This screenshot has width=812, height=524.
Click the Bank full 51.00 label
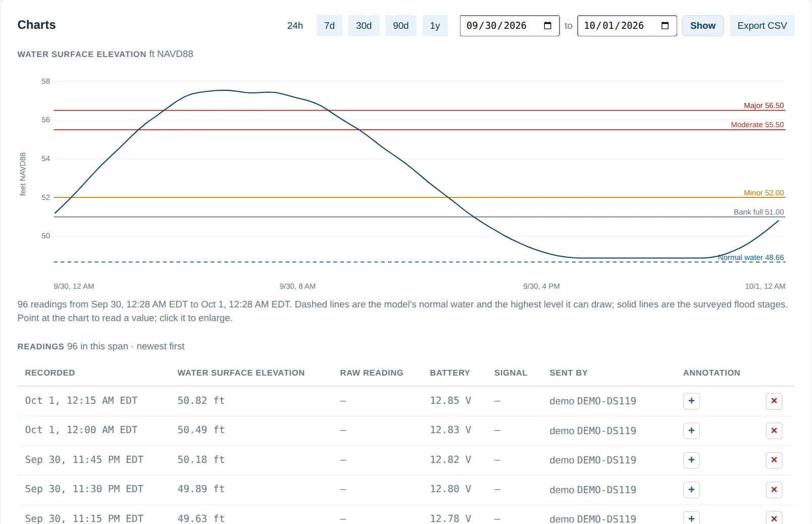point(758,212)
